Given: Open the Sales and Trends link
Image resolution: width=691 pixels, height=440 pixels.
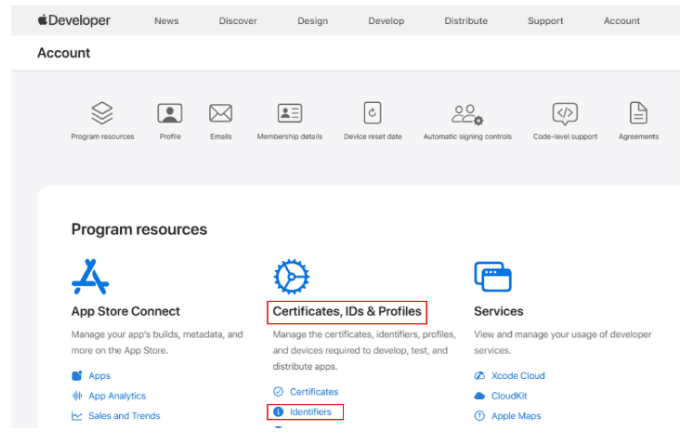Looking at the screenshot, I should (124, 416).
